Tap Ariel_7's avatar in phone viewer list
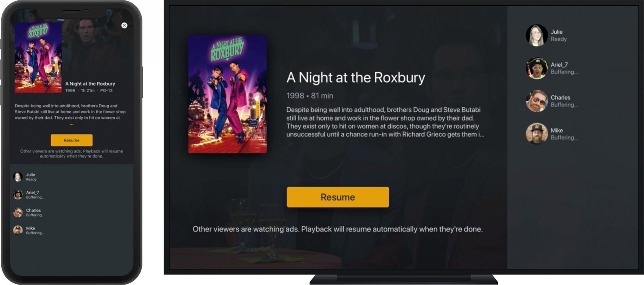This screenshot has width=644, height=285. pos(18,195)
